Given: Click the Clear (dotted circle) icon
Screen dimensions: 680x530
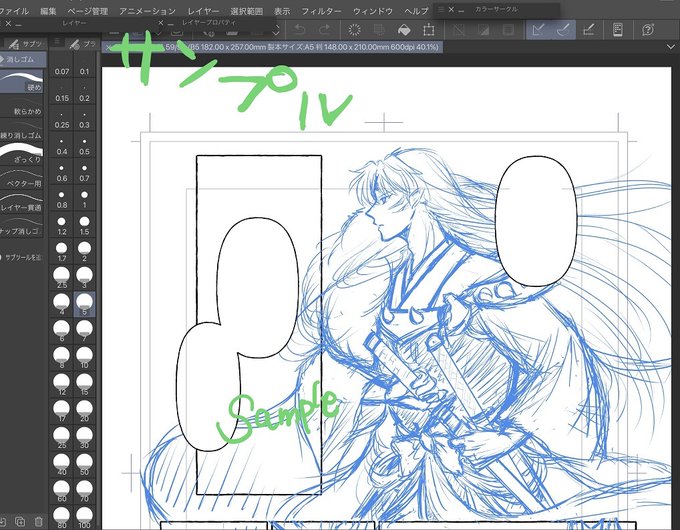Looking at the screenshot, I should click(x=354, y=30).
